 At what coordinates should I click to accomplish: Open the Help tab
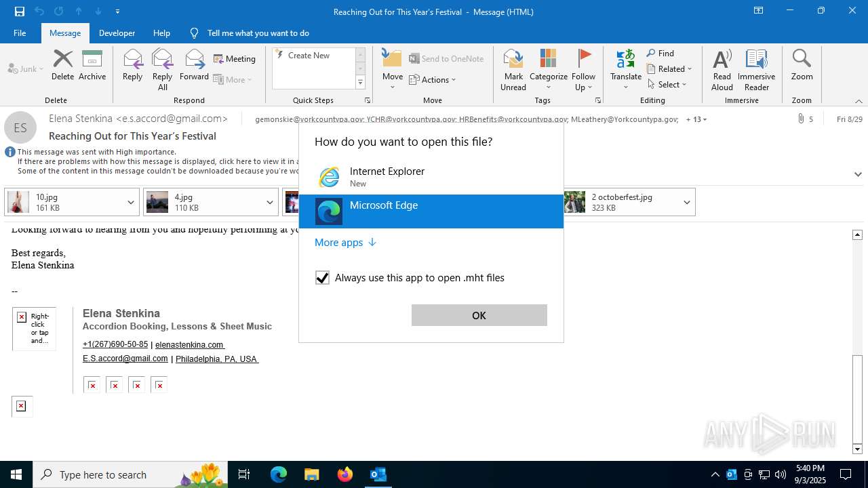[161, 33]
